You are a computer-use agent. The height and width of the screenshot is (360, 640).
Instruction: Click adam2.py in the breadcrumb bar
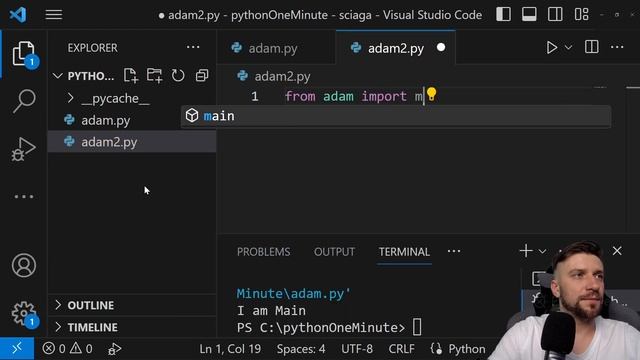point(282,76)
